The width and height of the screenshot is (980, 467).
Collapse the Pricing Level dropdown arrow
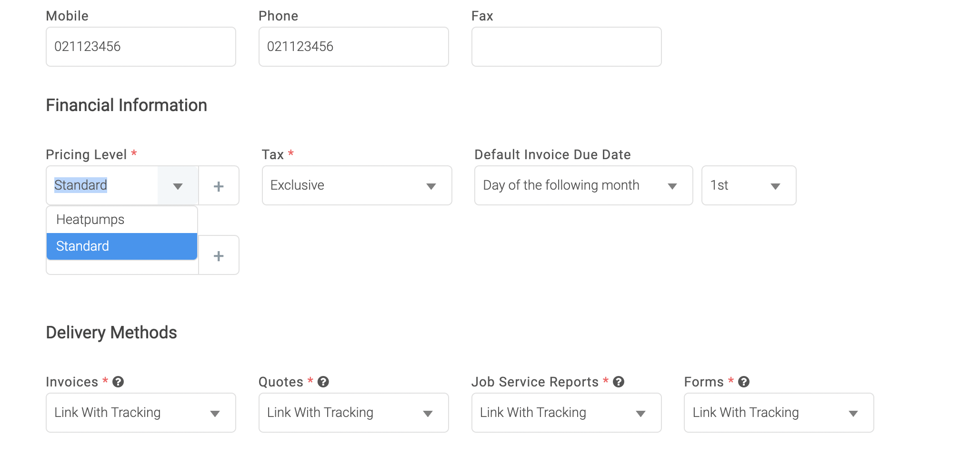(178, 186)
